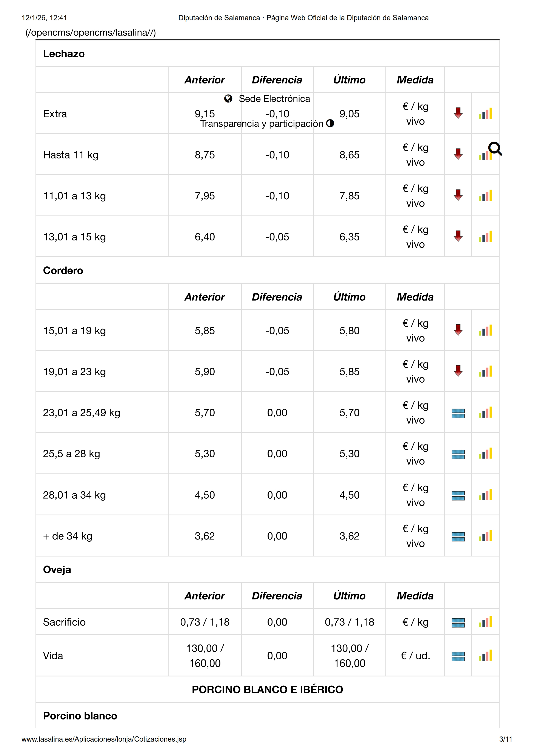Click the blue equal icon for 28,01 a 34 kg

click(458, 495)
